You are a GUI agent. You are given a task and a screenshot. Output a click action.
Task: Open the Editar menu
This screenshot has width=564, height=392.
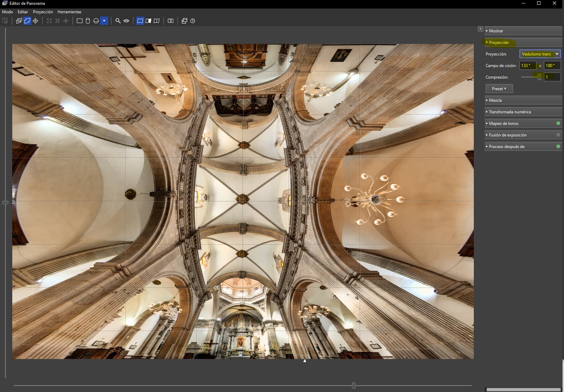(x=23, y=12)
